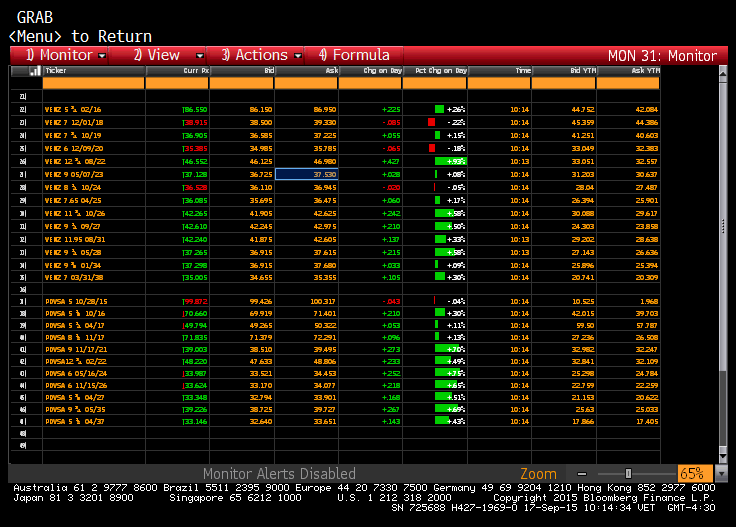This screenshot has height=527, width=736.
Task: Sort by the Ticker column header
Action: (94, 71)
